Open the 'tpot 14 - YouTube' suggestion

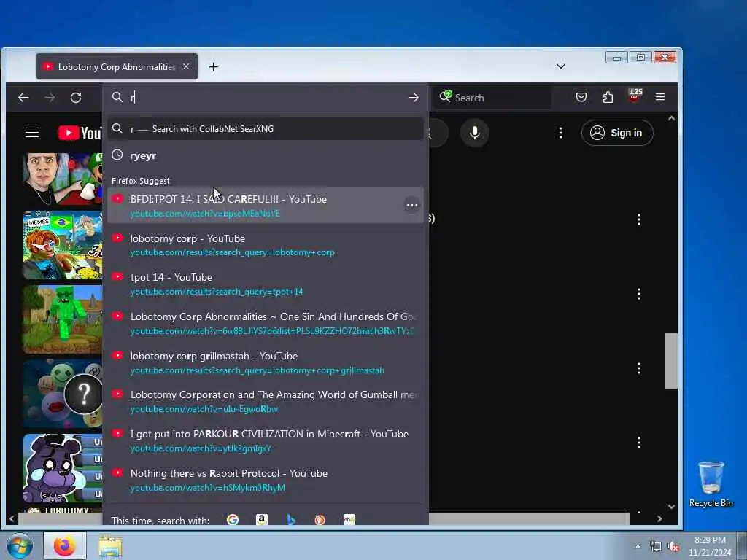pyautogui.click(x=266, y=284)
